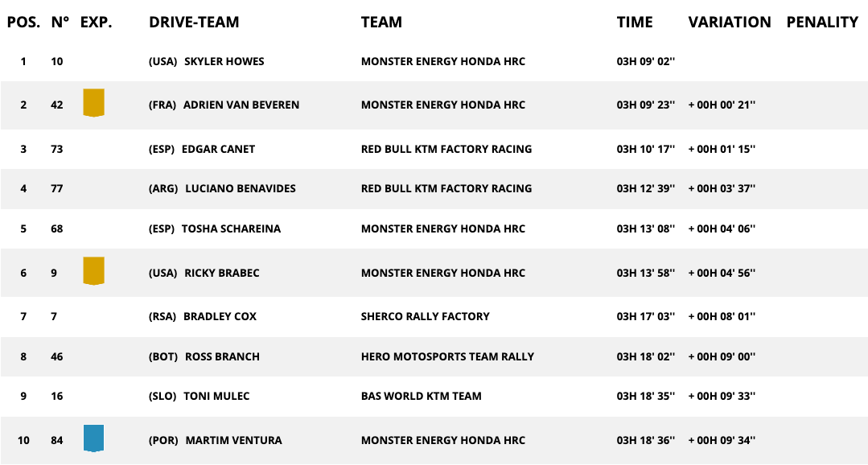This screenshot has width=868, height=465.
Task: Click the PENALITY column header
Action: coord(822,23)
